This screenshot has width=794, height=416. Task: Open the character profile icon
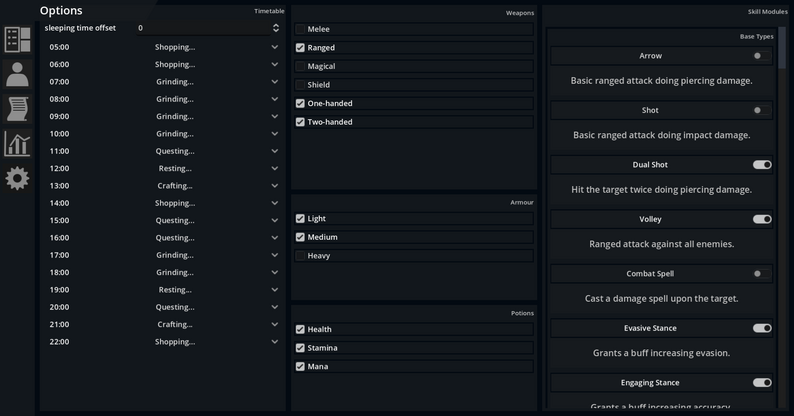tap(17, 74)
